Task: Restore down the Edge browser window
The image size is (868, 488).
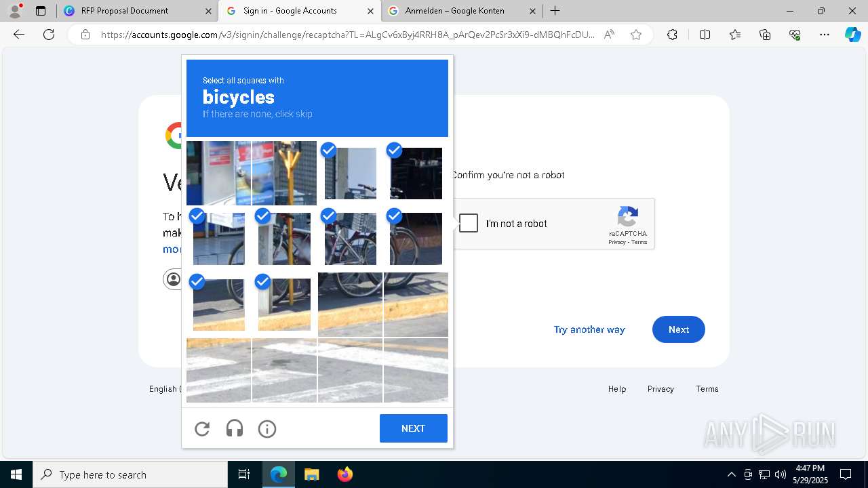Action: pos(821,11)
